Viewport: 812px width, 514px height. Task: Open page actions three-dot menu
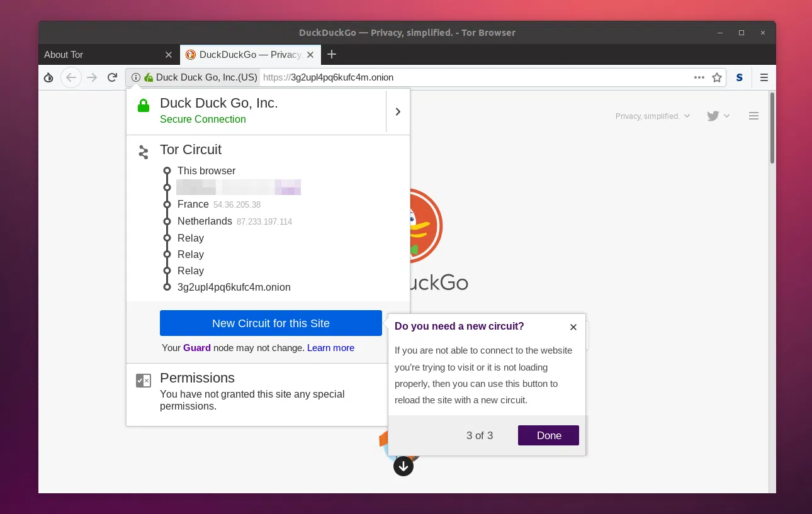699,77
